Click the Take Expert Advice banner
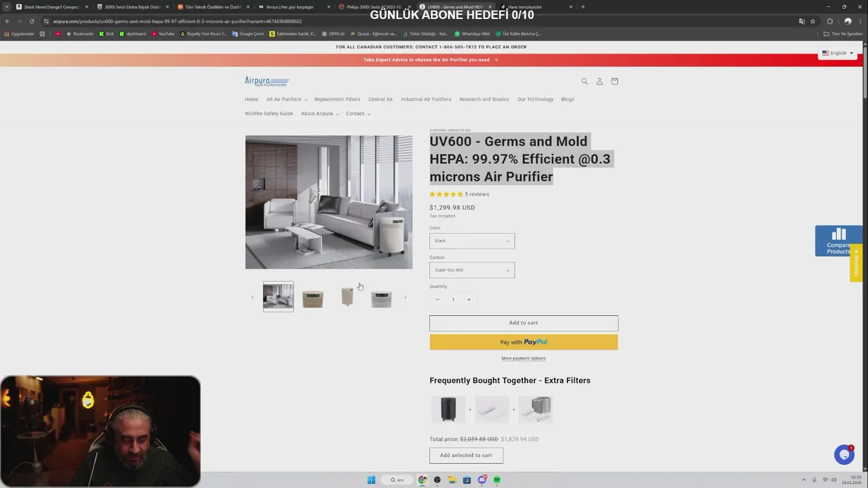This screenshot has height=488, width=868. point(431,60)
